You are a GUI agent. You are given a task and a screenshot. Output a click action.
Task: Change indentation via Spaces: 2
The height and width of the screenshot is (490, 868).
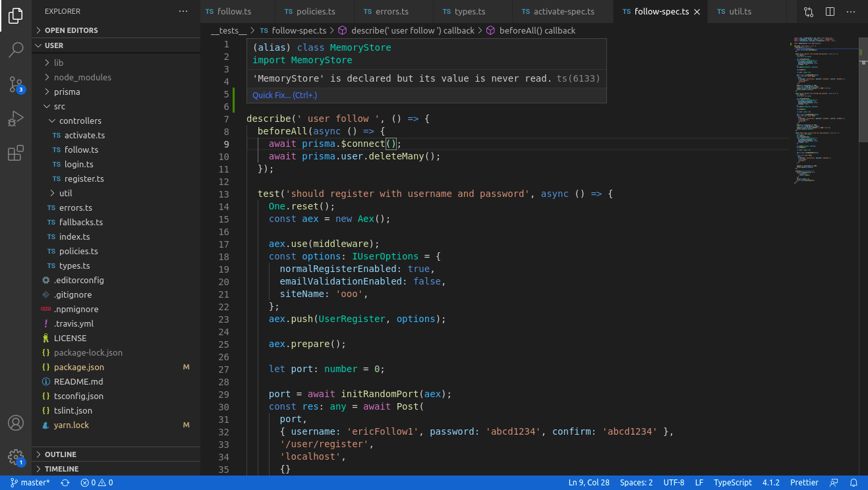point(636,483)
